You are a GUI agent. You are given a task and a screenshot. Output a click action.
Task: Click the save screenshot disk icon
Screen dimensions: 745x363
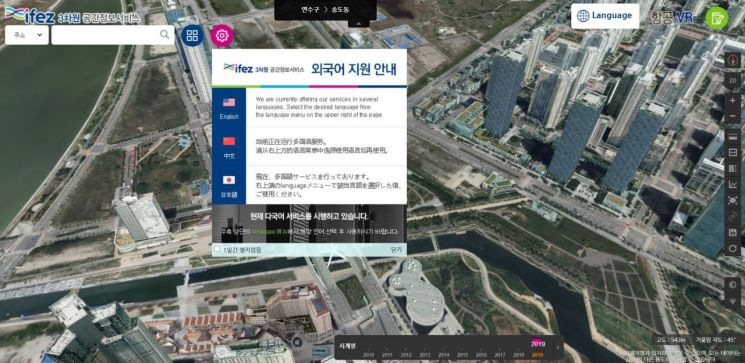(732, 232)
